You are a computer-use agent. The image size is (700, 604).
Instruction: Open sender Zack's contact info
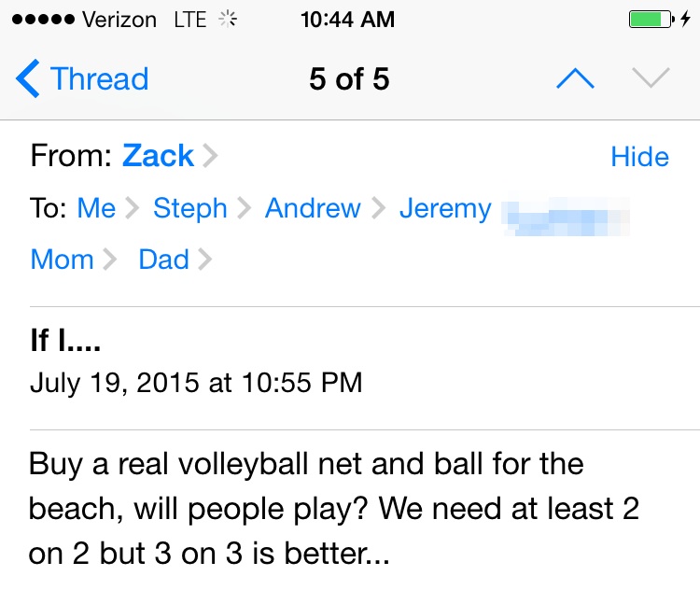(x=158, y=156)
